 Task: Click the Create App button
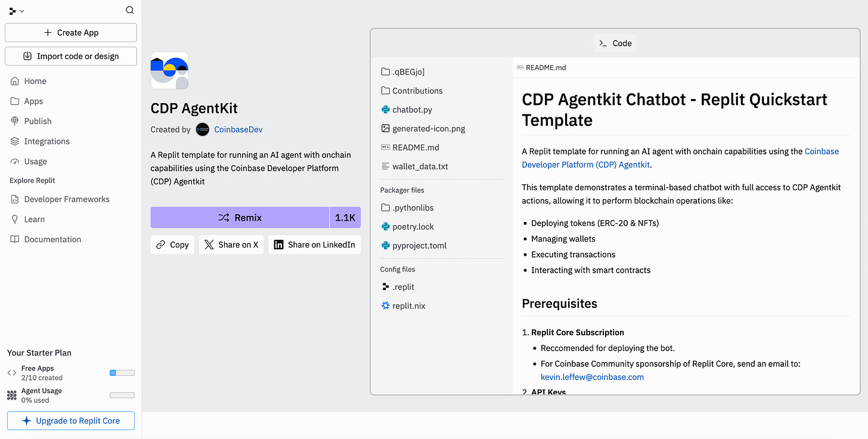click(x=71, y=33)
